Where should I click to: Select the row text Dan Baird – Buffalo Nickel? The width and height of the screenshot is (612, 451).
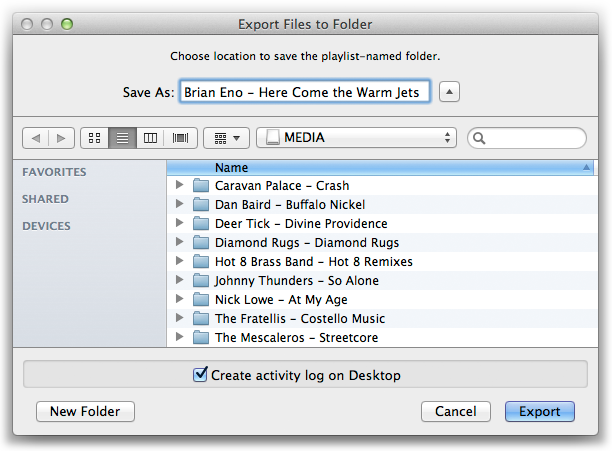pos(290,204)
